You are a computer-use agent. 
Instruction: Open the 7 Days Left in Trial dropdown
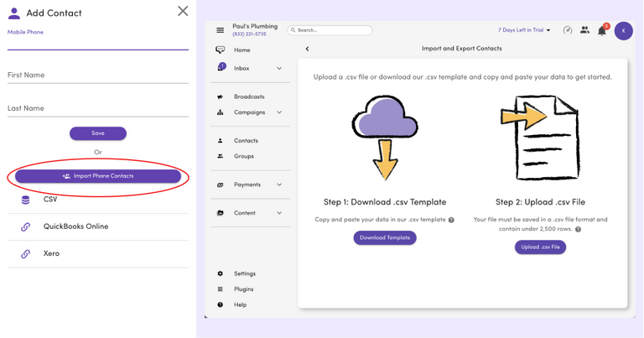click(x=523, y=30)
